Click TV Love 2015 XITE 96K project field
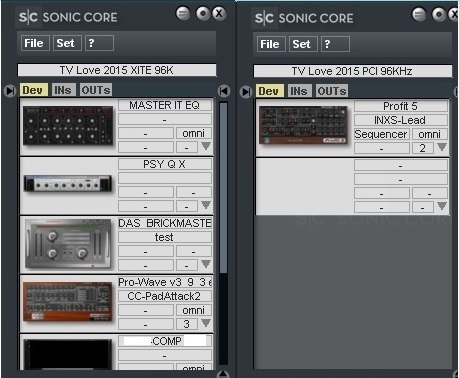The width and height of the screenshot is (459, 378). pyautogui.click(x=117, y=70)
